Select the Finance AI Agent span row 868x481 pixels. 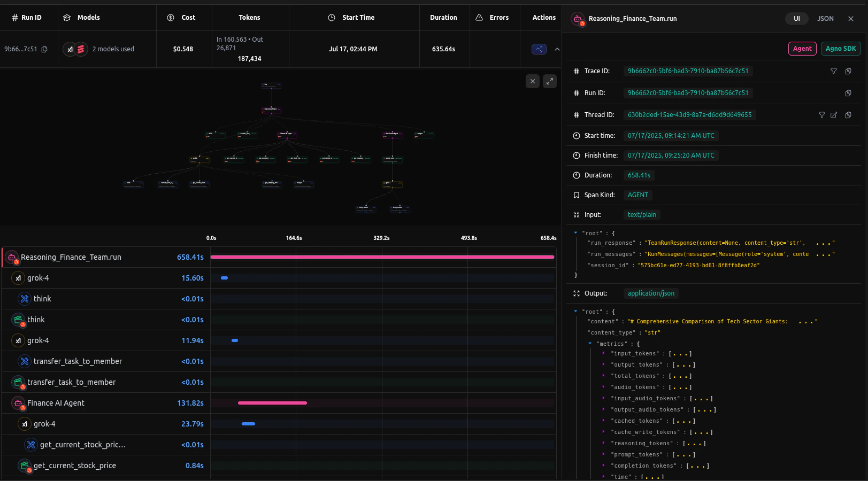56,403
